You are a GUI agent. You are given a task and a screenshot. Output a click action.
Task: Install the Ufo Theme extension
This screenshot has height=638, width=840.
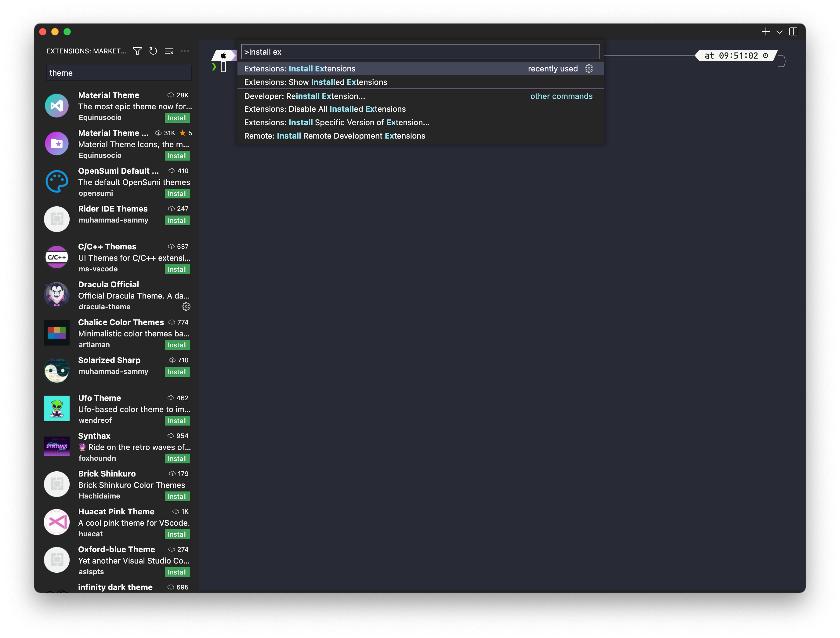tap(177, 420)
